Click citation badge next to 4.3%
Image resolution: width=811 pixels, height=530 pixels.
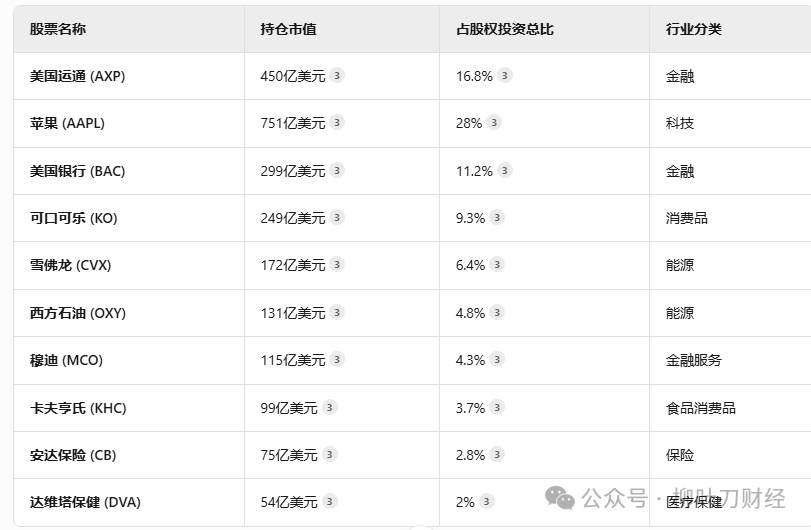tap(497, 360)
